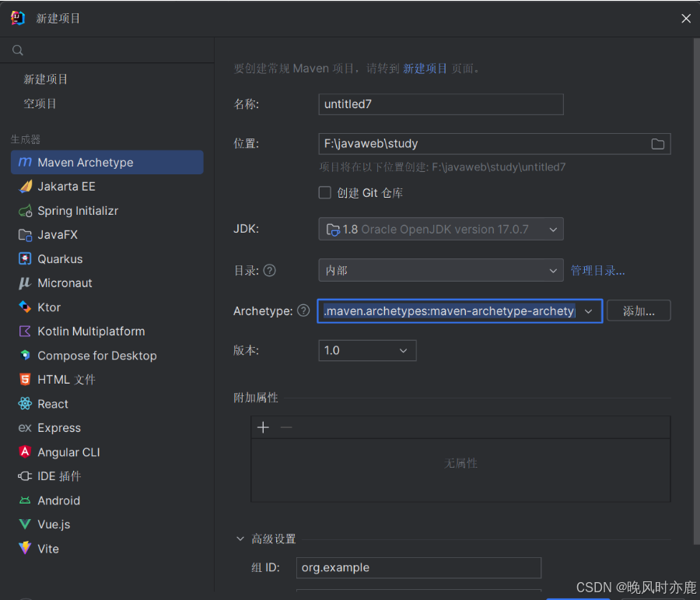Browse location with the folder icon
Image resolution: width=700 pixels, height=600 pixels.
pos(657,144)
